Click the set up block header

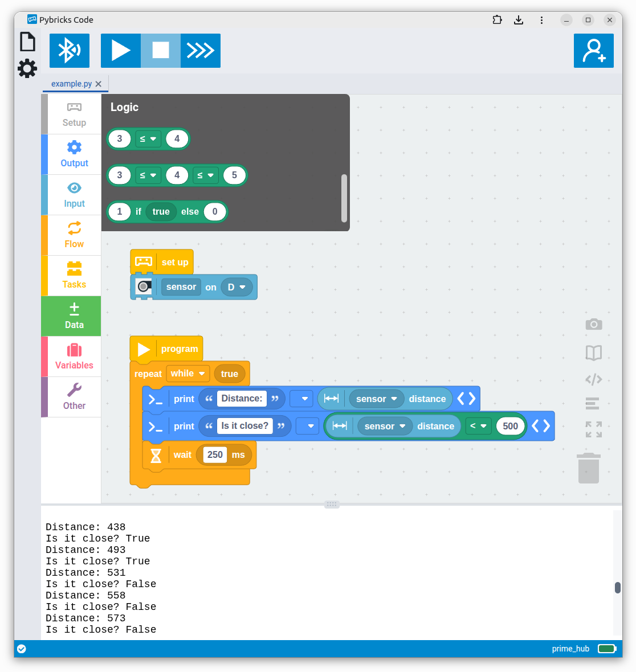[x=162, y=262]
